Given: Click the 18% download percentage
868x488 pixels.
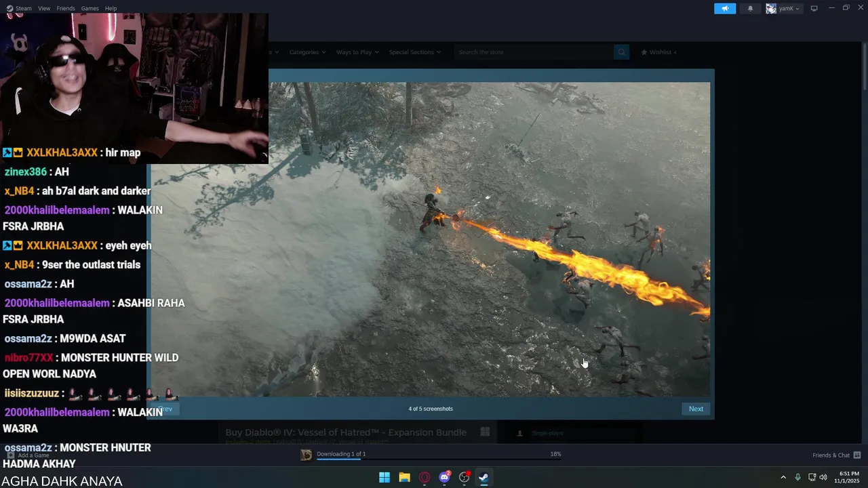Looking at the screenshot, I should 555,454.
